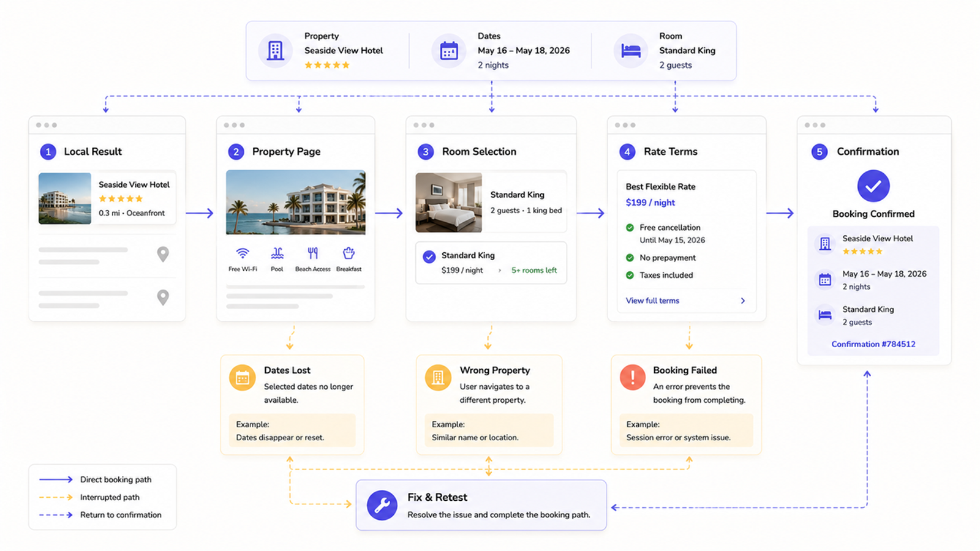The image size is (980, 551).
Task: Click the Booking Confirmed text
Action: 873,214
